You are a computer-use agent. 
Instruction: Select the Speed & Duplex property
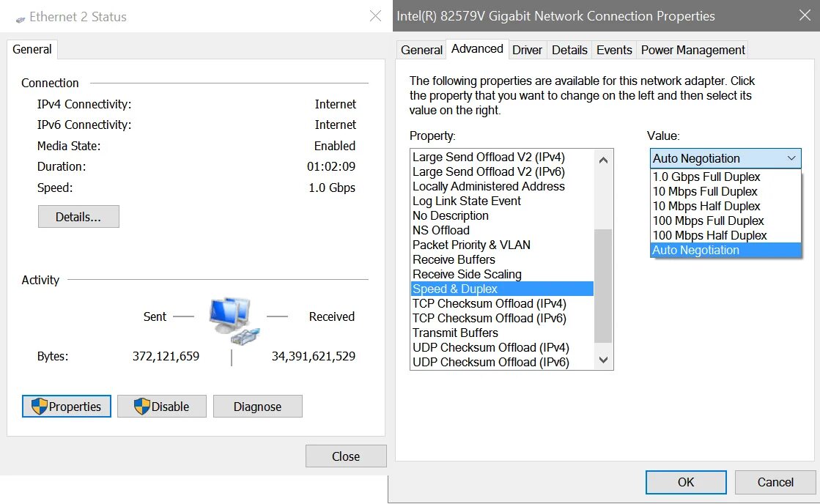[x=502, y=289]
